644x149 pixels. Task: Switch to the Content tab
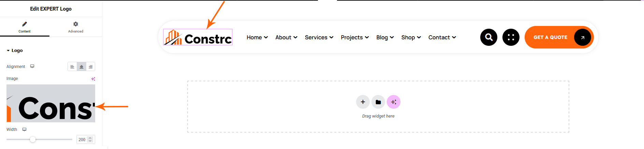[x=25, y=27]
